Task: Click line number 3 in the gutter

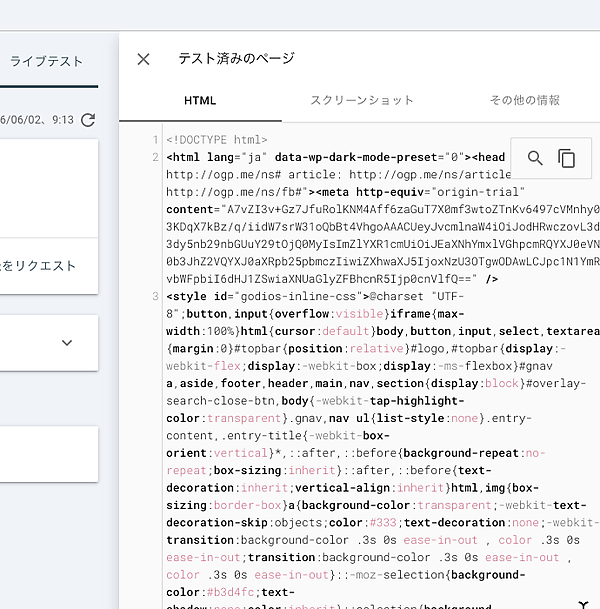Action: click(155, 296)
